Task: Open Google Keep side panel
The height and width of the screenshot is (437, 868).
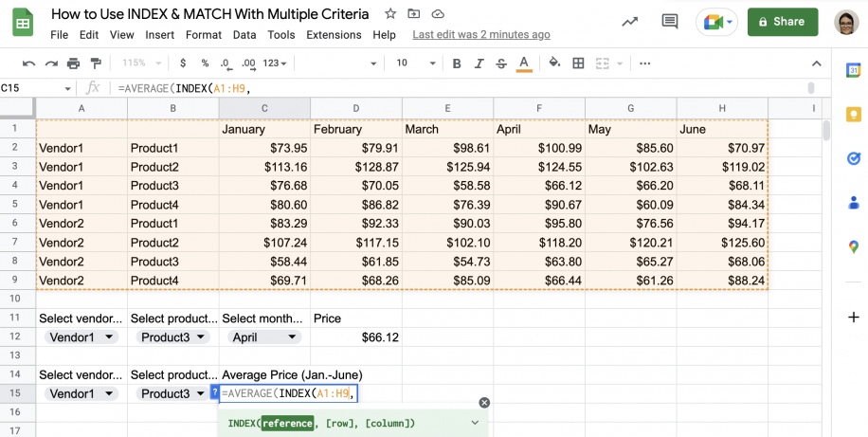Action: click(x=853, y=115)
